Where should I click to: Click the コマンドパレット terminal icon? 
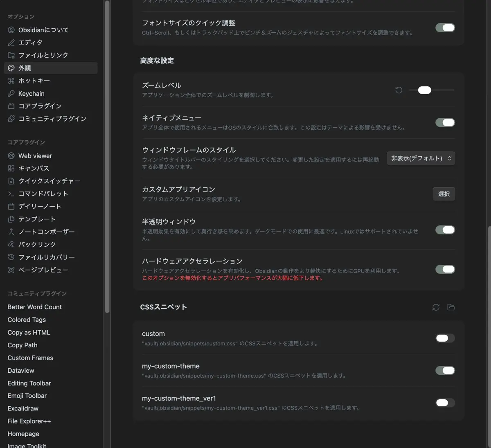(11, 194)
